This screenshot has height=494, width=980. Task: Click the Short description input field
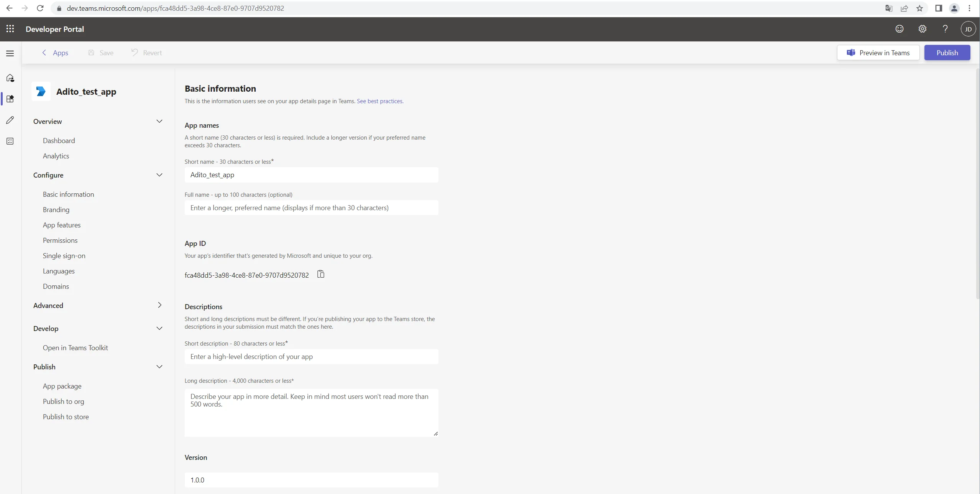[311, 357]
